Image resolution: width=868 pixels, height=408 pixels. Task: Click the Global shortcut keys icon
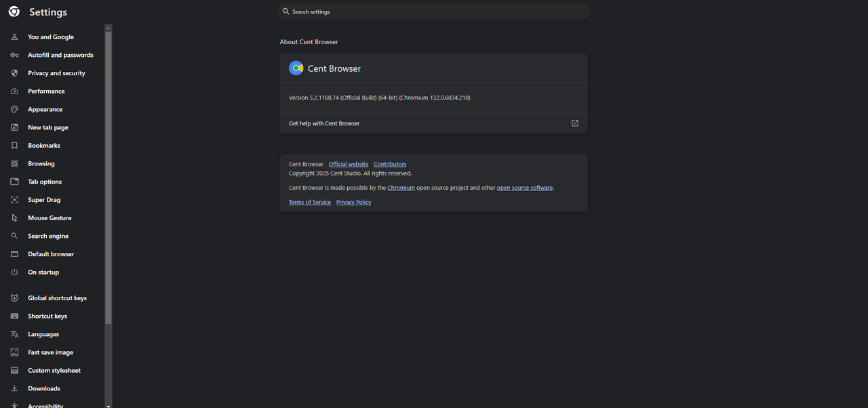tap(14, 298)
